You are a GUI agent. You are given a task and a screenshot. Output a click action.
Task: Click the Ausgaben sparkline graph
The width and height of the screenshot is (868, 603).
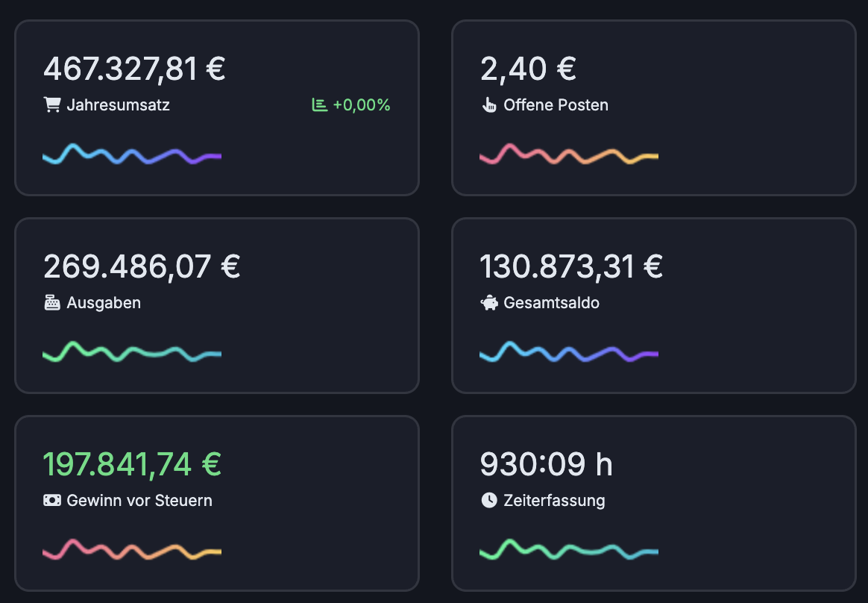(x=131, y=353)
